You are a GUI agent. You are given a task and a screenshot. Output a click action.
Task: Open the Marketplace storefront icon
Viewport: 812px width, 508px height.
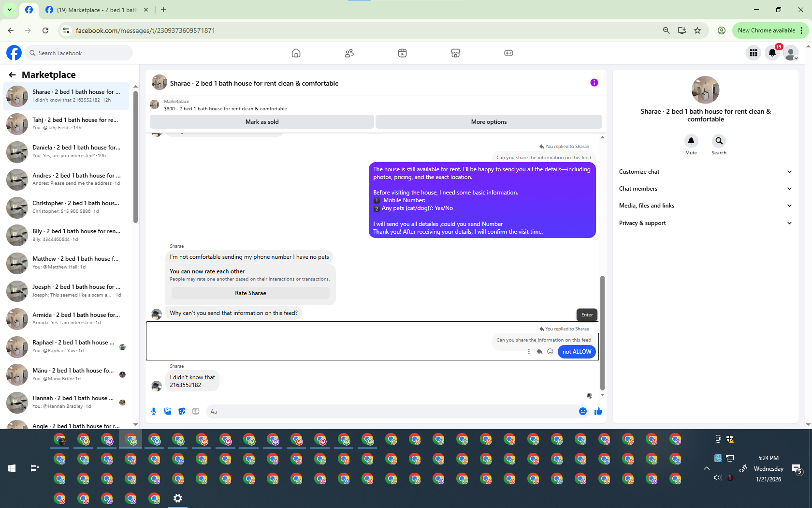tap(455, 53)
